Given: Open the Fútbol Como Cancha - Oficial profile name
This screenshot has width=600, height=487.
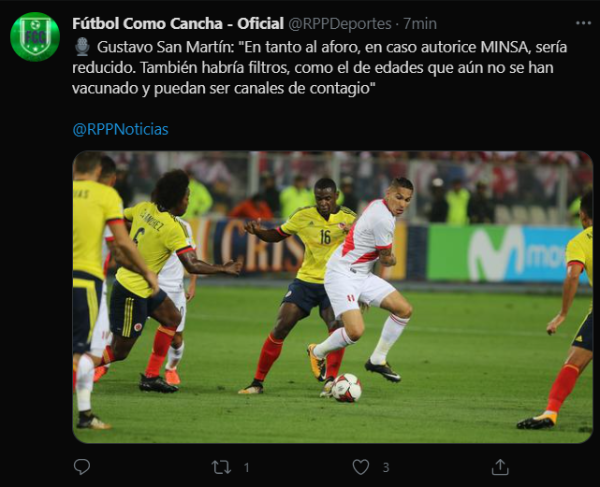Looking at the screenshot, I should [x=178, y=24].
